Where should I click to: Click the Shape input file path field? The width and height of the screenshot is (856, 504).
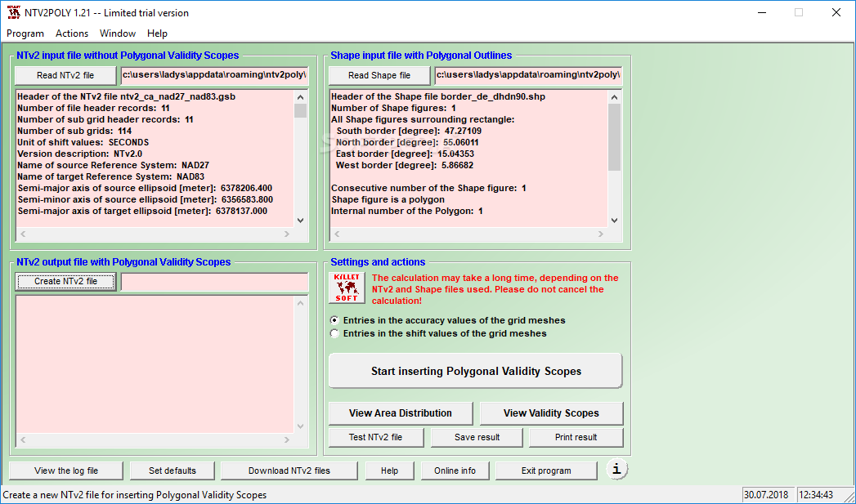click(528, 75)
